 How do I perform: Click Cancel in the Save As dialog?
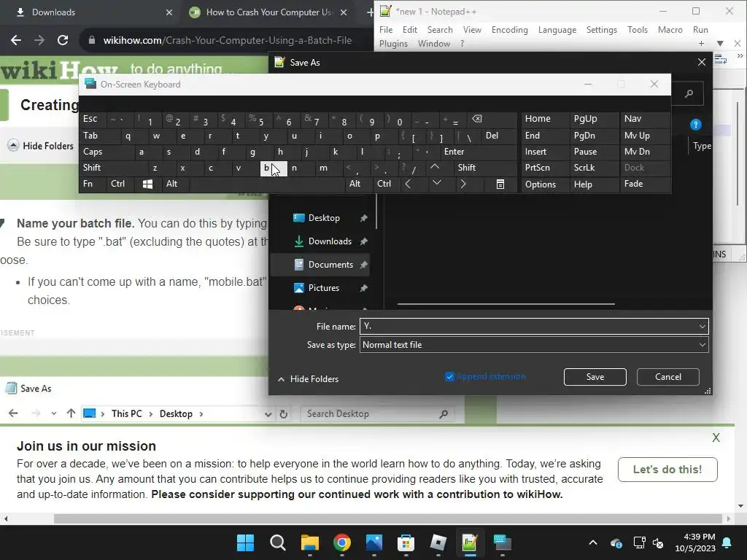[668, 377]
